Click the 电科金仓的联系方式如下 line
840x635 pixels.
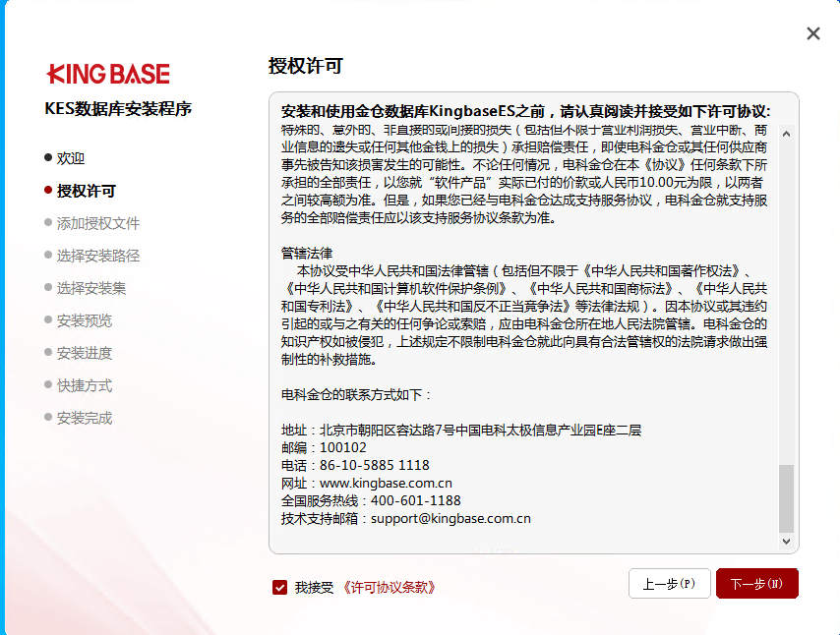coord(356,395)
